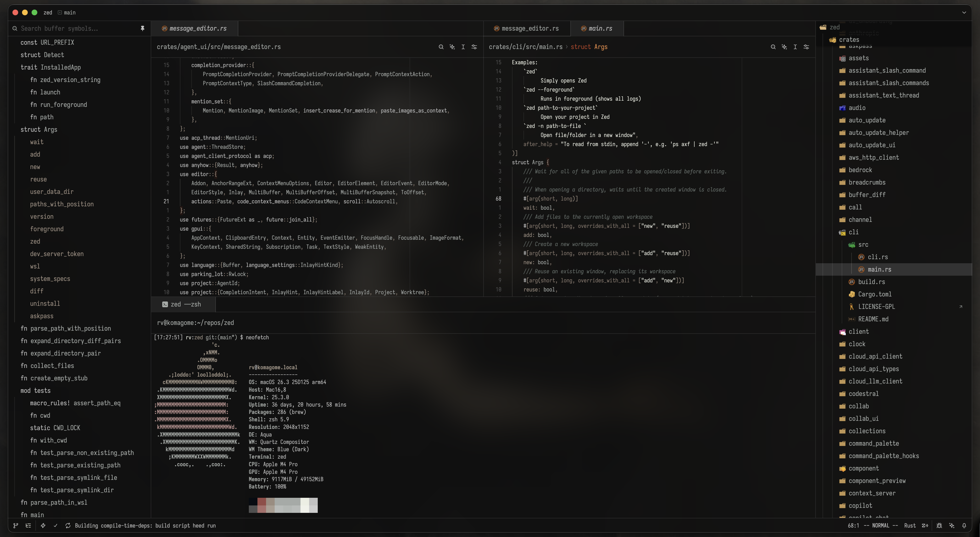The height and width of the screenshot is (537, 980).
Task: Search in main.rs buffer toolbar
Action: [x=773, y=47]
